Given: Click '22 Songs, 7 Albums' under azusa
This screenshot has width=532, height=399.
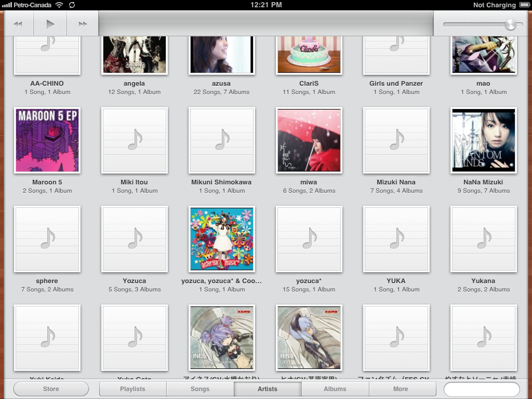Looking at the screenshot, I should 221,92.
